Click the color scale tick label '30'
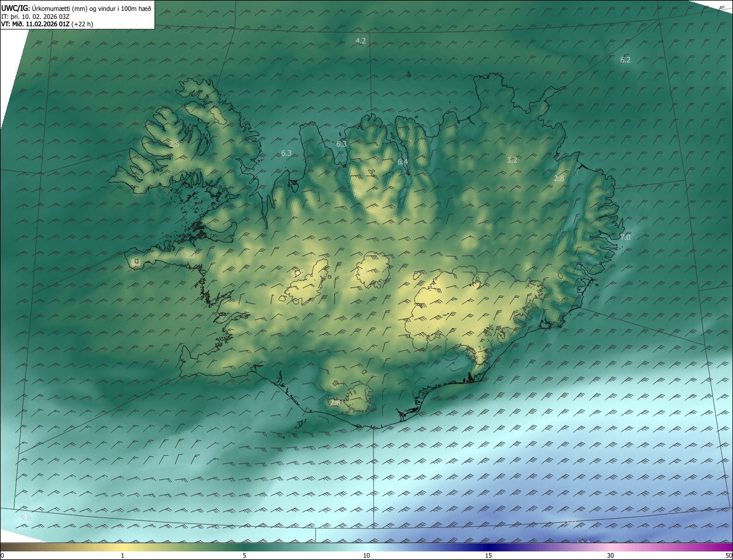 tap(610, 555)
